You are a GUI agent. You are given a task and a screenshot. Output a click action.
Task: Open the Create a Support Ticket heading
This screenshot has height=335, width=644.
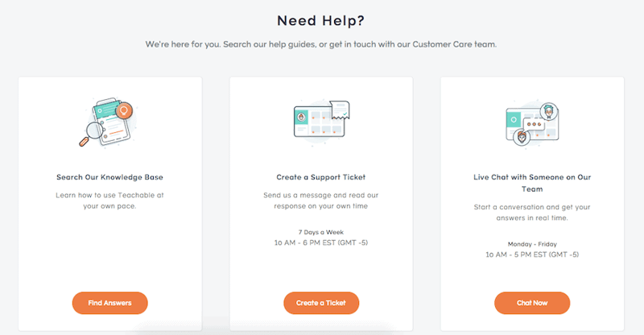tap(320, 177)
